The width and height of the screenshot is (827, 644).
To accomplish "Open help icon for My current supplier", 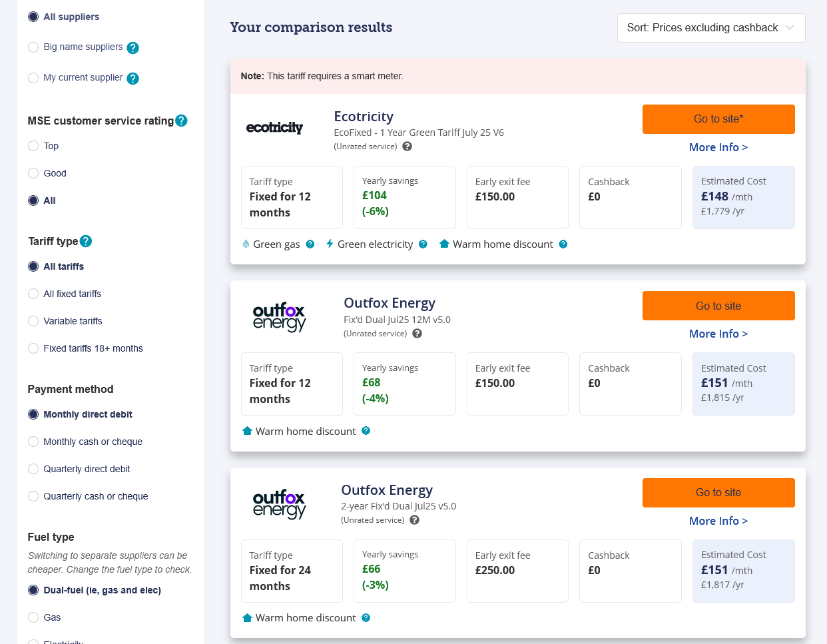I will [x=133, y=79].
